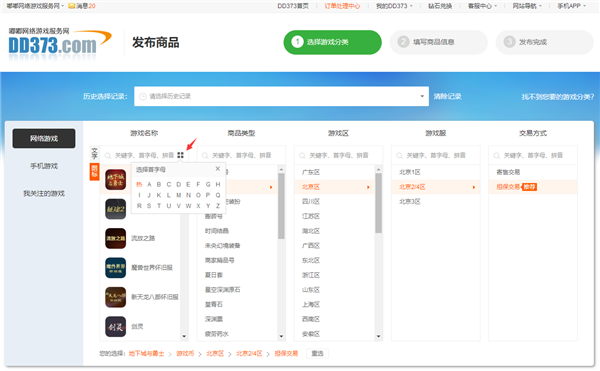600x371 pixels.
Task: Select the 我关注的游戏 tab
Action: pos(44,194)
